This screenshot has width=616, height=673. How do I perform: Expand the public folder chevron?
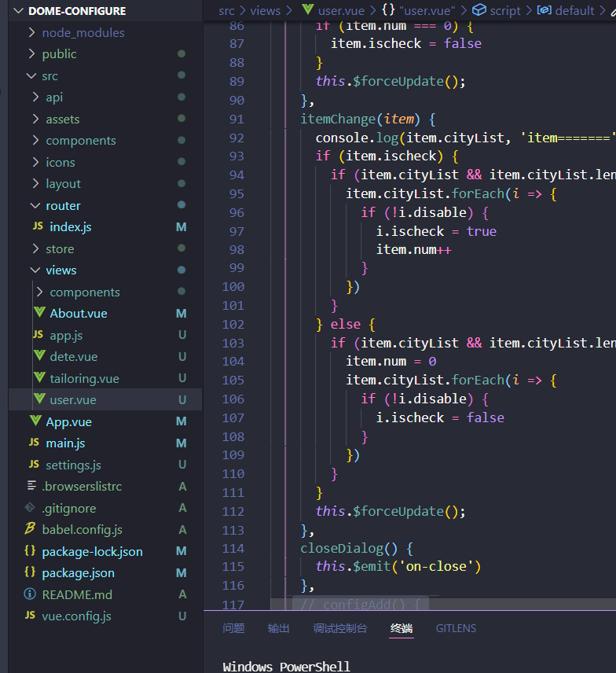(x=31, y=53)
